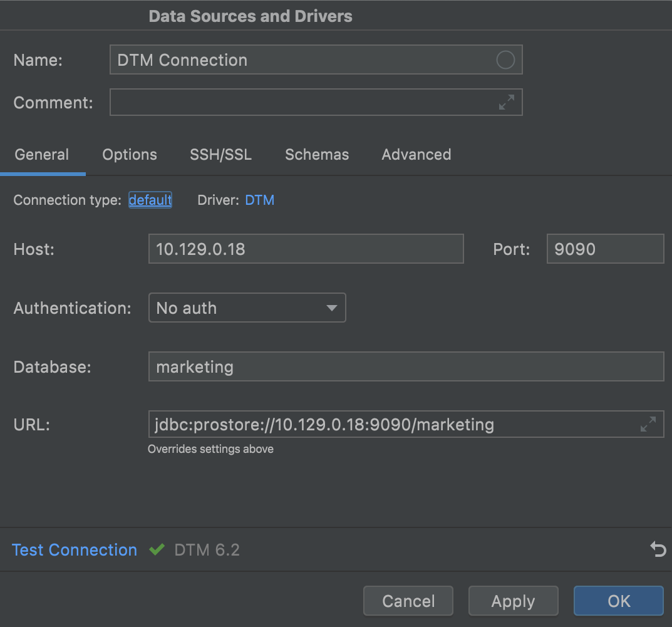Click the color circle in Name field
This screenshot has width=672, height=627.
[505, 60]
